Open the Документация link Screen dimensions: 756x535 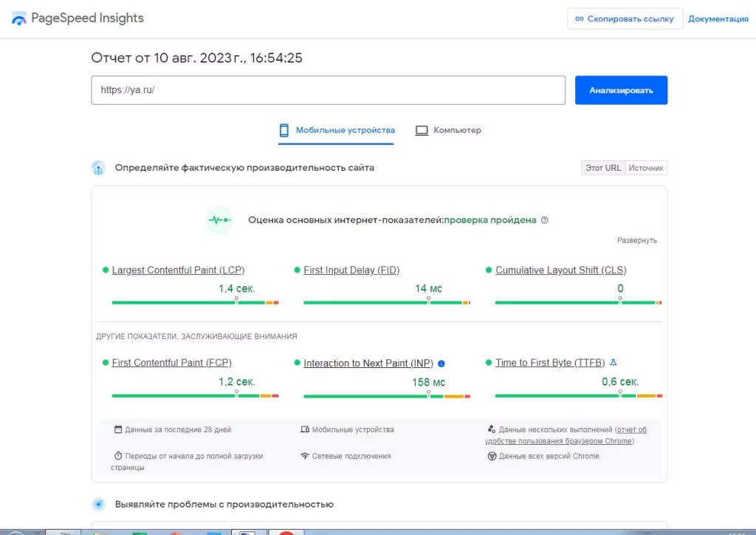[718, 18]
